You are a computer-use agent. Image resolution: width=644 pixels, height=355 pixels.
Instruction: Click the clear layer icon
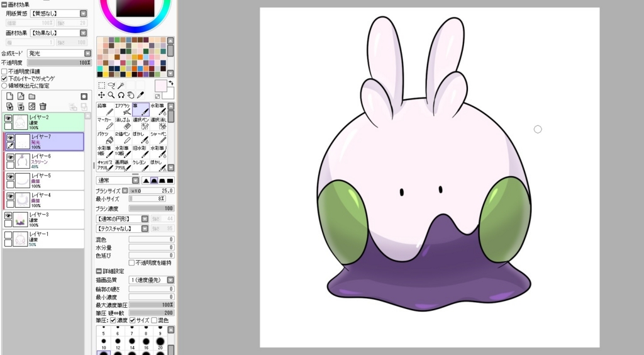(x=32, y=106)
